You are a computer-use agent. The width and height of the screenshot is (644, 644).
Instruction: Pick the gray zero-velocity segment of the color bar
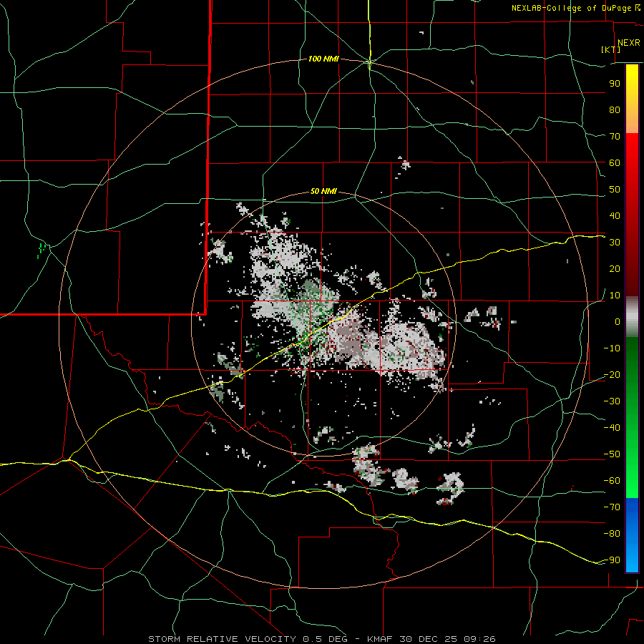(x=632, y=317)
